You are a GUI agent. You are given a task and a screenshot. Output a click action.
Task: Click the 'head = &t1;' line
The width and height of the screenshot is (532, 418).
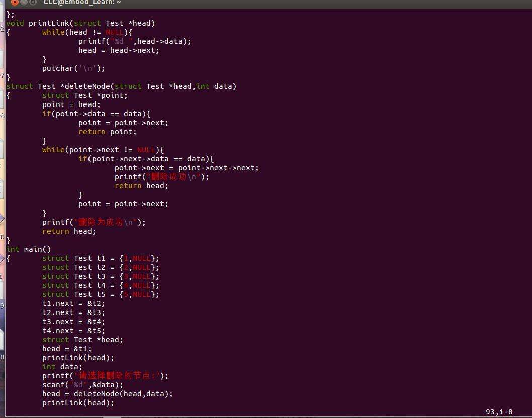point(67,349)
